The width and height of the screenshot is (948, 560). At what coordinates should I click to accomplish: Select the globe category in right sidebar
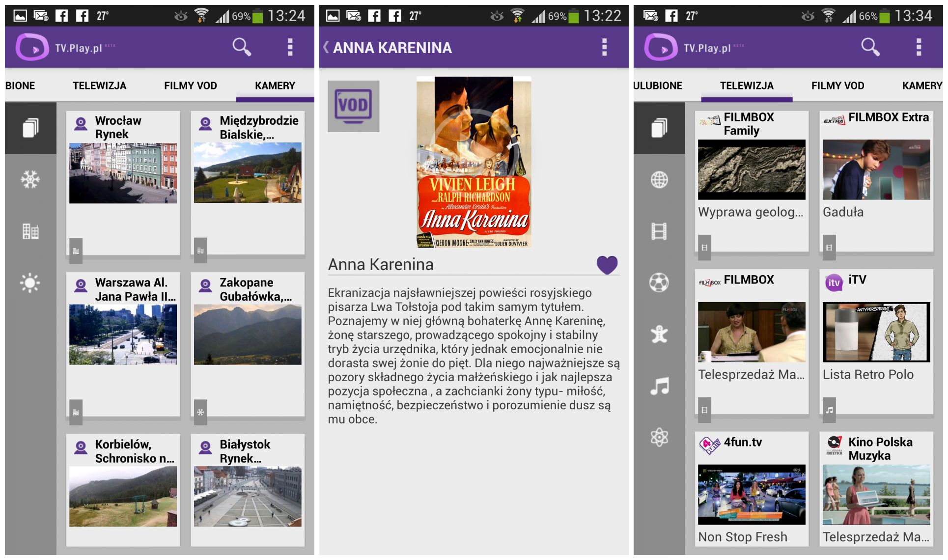[659, 180]
